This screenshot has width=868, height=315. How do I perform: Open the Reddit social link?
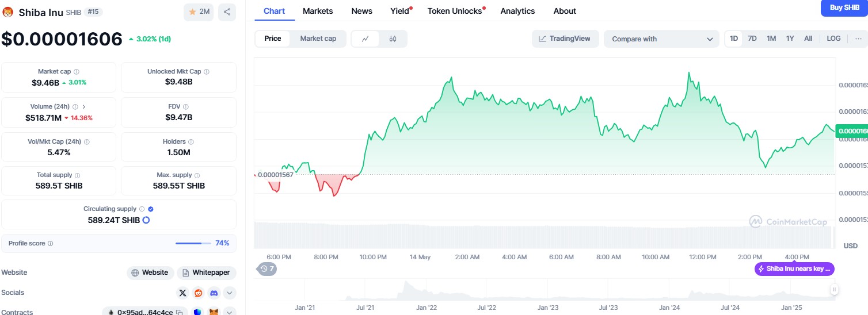(x=199, y=293)
